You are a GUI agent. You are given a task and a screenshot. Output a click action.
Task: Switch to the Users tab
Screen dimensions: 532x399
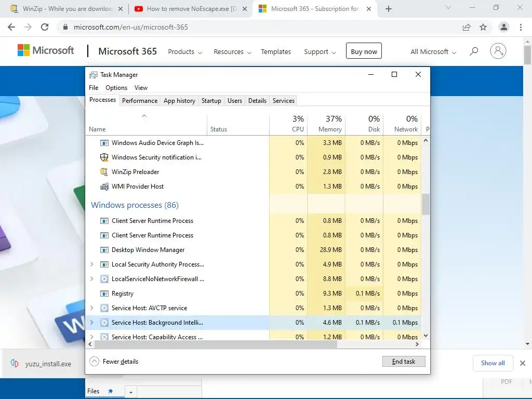(x=235, y=101)
